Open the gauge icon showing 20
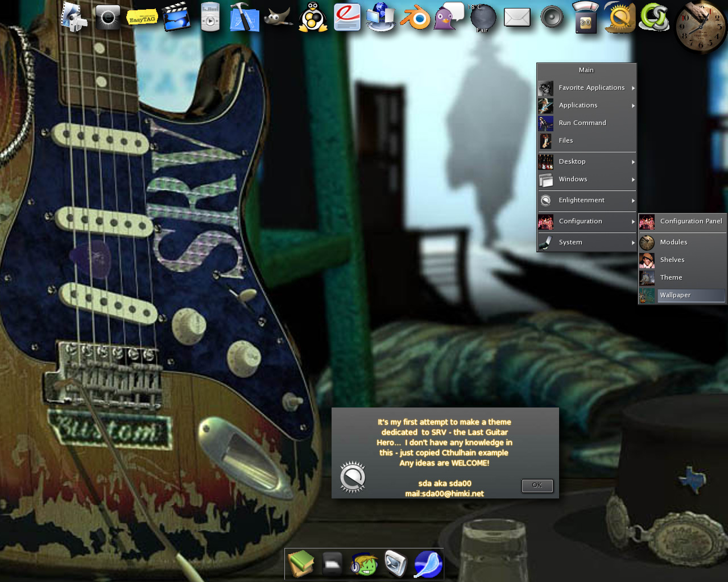The image size is (728, 582). point(586,17)
